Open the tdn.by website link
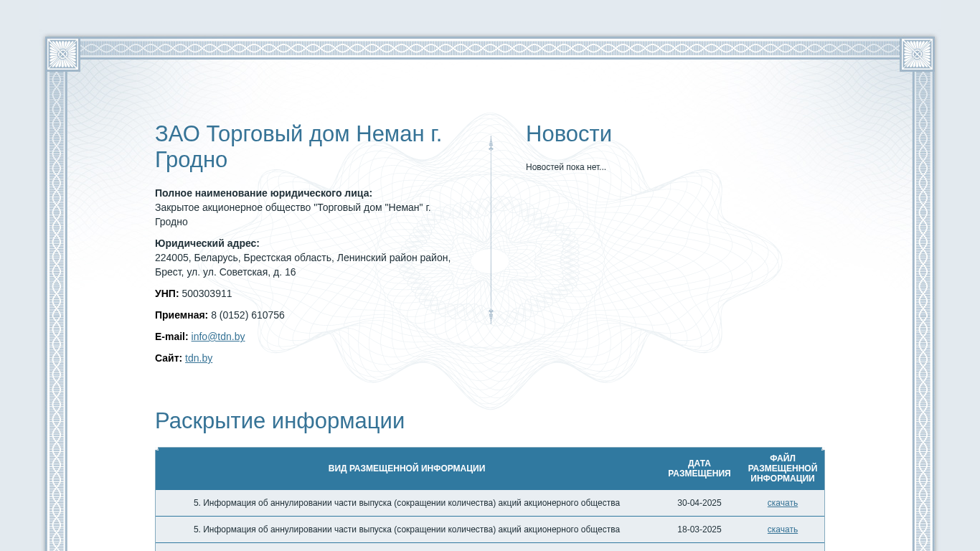Viewport: 980px width, 551px height. pos(198,358)
